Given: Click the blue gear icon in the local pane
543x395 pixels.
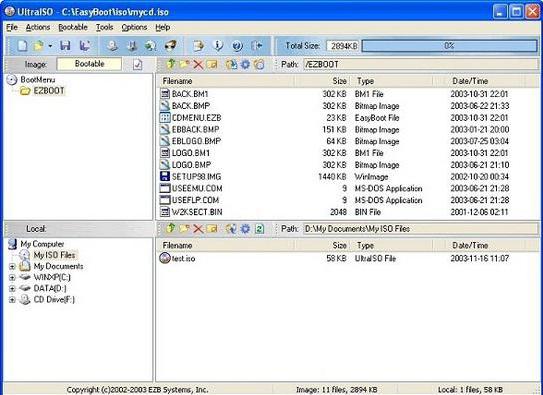Looking at the screenshot, I should pyautogui.click(x=245, y=229).
